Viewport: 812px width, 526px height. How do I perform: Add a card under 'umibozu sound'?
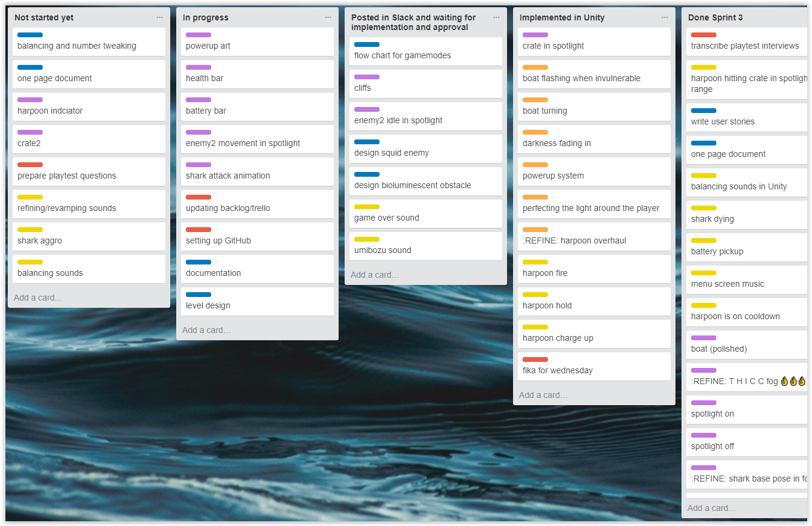coord(375,275)
